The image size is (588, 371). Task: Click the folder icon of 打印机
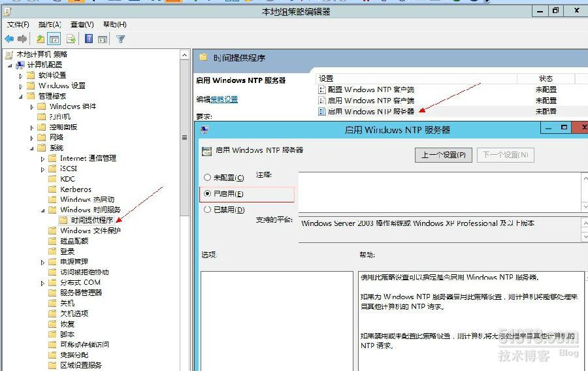(42, 116)
